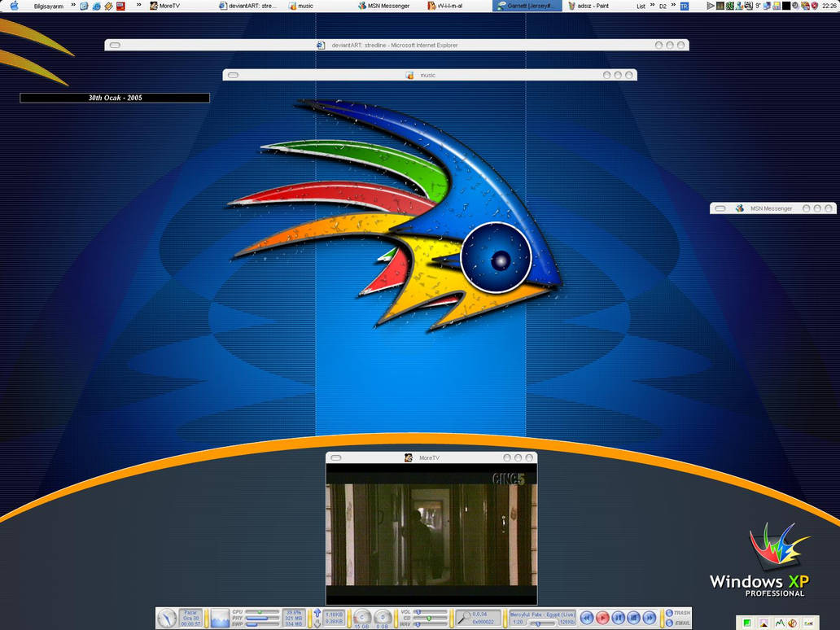The height and width of the screenshot is (630, 840).
Task: Open EMAIL on bottom bar
Action: click(678, 623)
